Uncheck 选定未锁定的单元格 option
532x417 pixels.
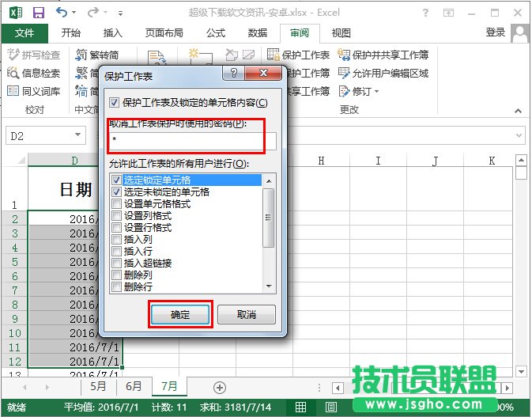click(x=117, y=191)
